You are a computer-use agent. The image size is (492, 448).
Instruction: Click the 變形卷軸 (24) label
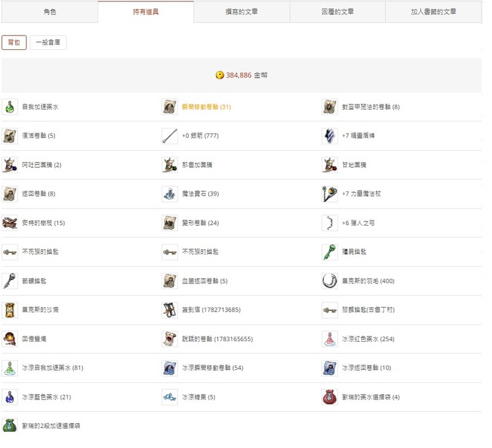(201, 223)
